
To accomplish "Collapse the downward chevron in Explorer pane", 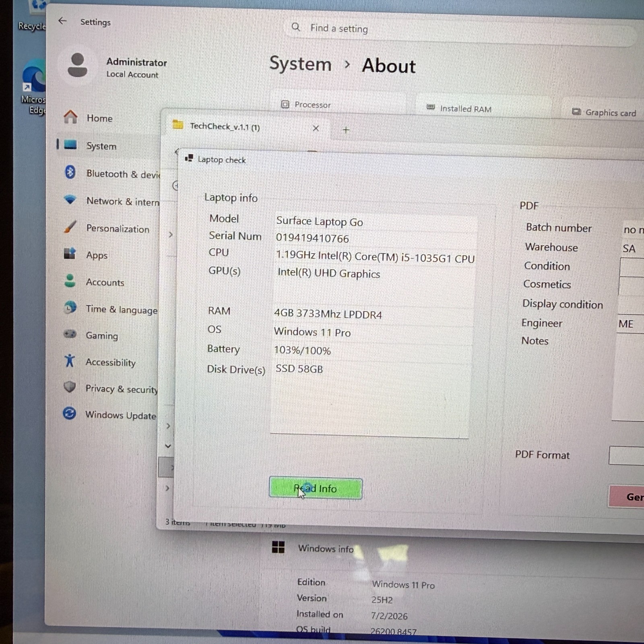I will (168, 446).
